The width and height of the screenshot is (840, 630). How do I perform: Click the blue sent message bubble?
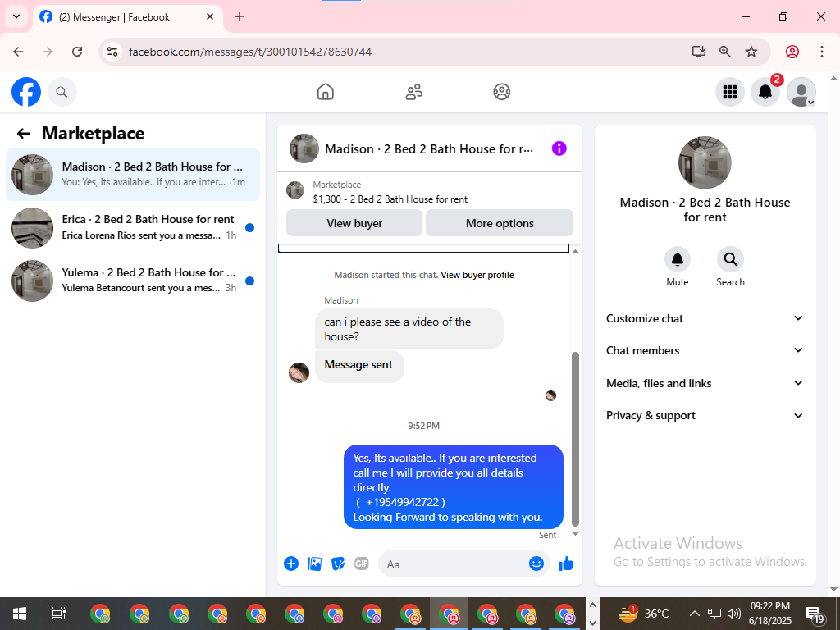(453, 487)
